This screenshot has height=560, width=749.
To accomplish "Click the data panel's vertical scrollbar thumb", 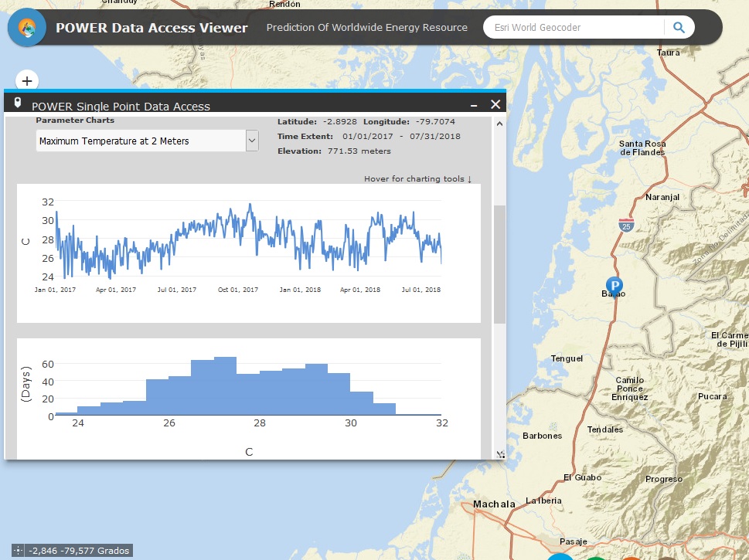I will point(499,263).
